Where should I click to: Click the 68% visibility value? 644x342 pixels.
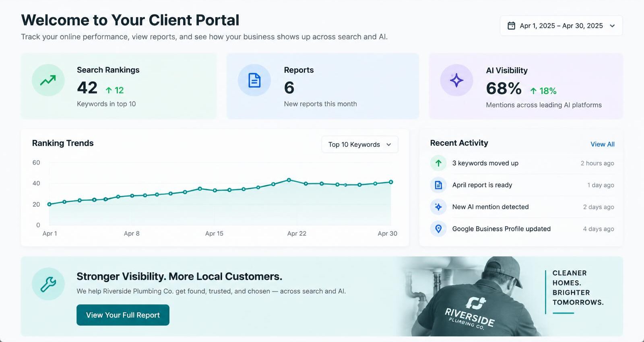pyautogui.click(x=504, y=89)
